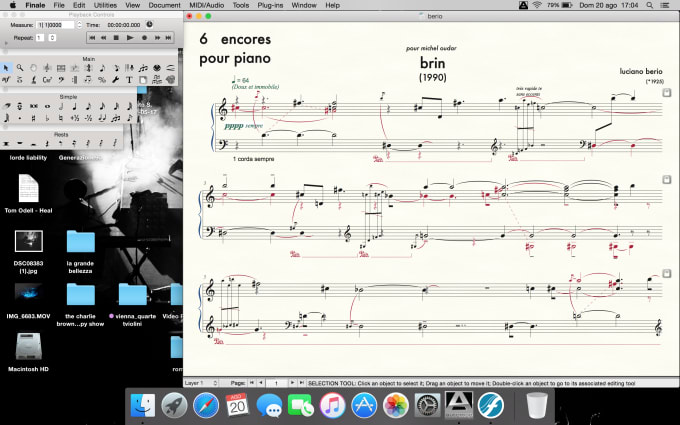
Task: Select the Hand Grabber tool in Main palette
Action: [x=33, y=68]
